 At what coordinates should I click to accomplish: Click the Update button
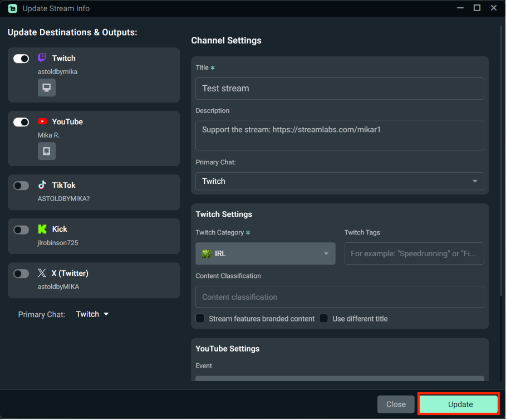click(x=459, y=404)
